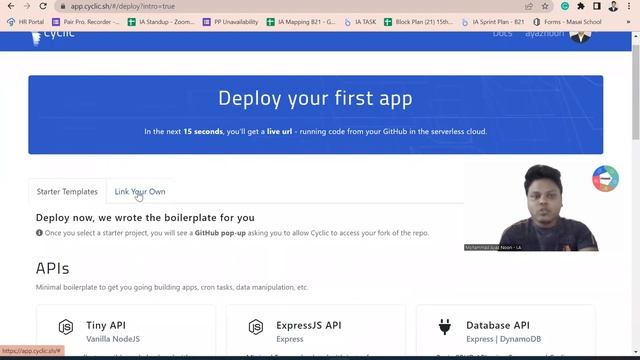Open the Block Plan (21) bookmark
This screenshot has width=640, height=360.
point(419,22)
